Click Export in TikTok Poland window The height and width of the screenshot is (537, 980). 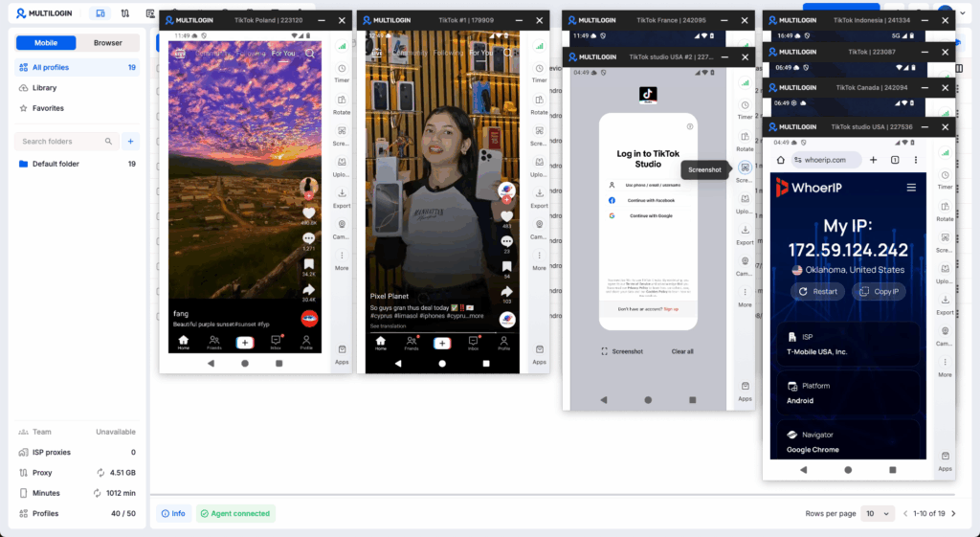tap(342, 198)
